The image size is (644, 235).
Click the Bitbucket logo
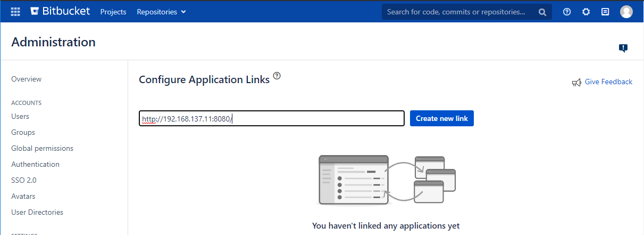pyautogui.click(x=60, y=11)
